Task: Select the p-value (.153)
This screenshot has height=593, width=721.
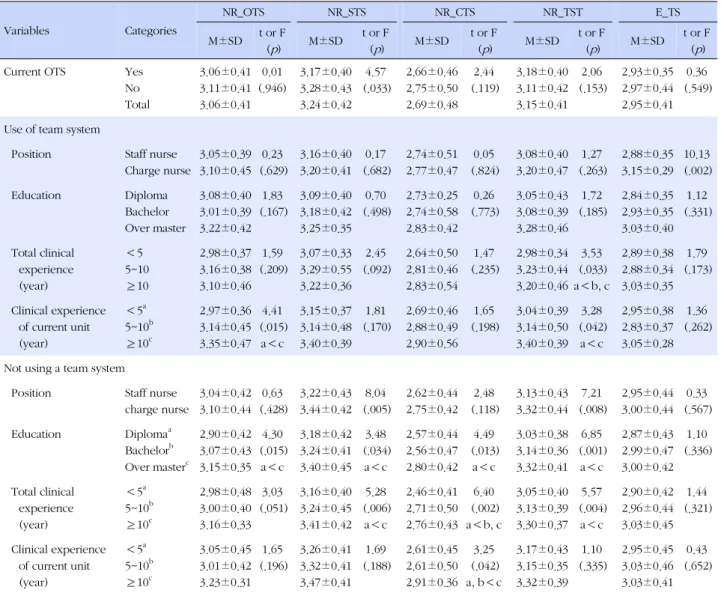Action: point(593,88)
